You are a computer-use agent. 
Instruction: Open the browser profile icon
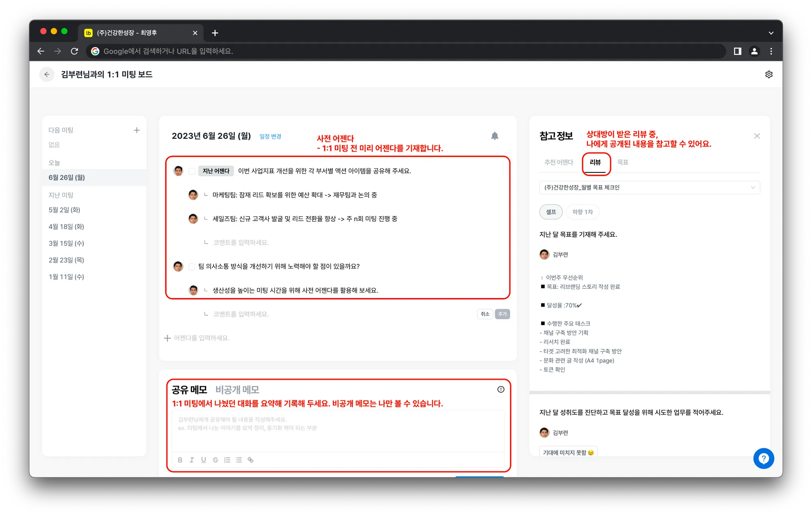754,51
